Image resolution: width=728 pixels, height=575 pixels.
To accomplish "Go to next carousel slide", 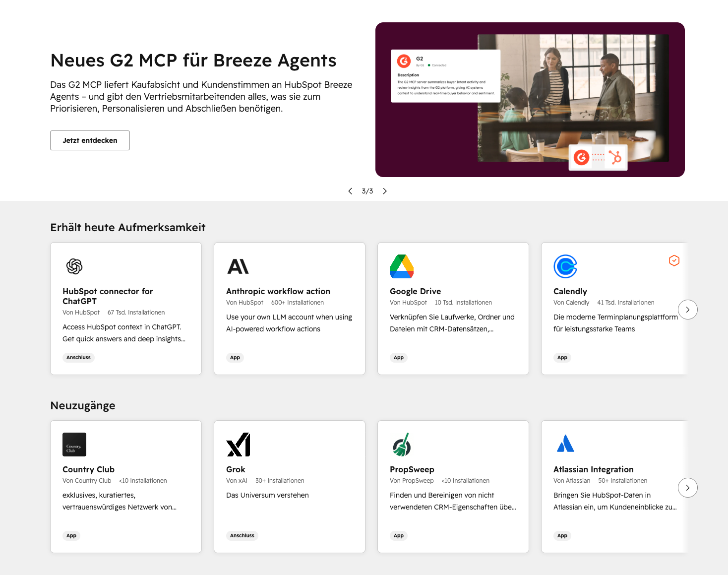I will (385, 191).
